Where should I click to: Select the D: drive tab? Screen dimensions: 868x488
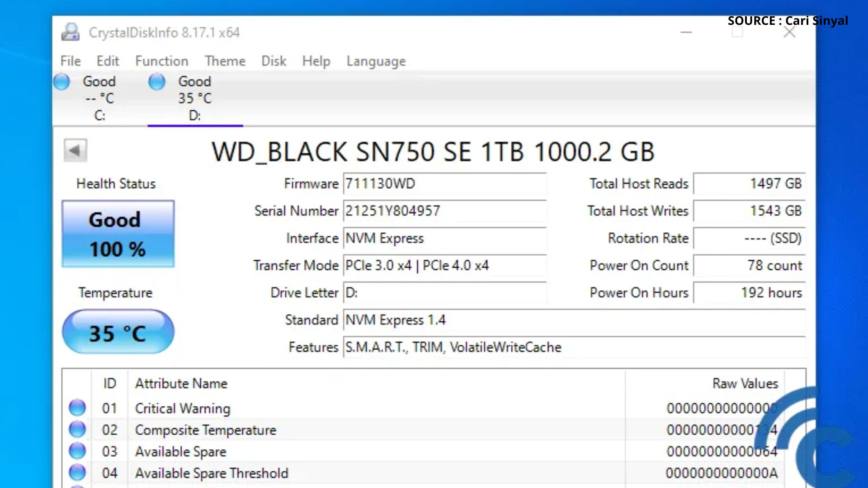tap(195, 98)
